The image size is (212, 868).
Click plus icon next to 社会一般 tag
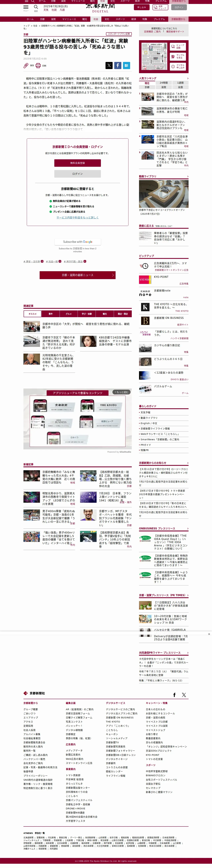click(60, 261)
